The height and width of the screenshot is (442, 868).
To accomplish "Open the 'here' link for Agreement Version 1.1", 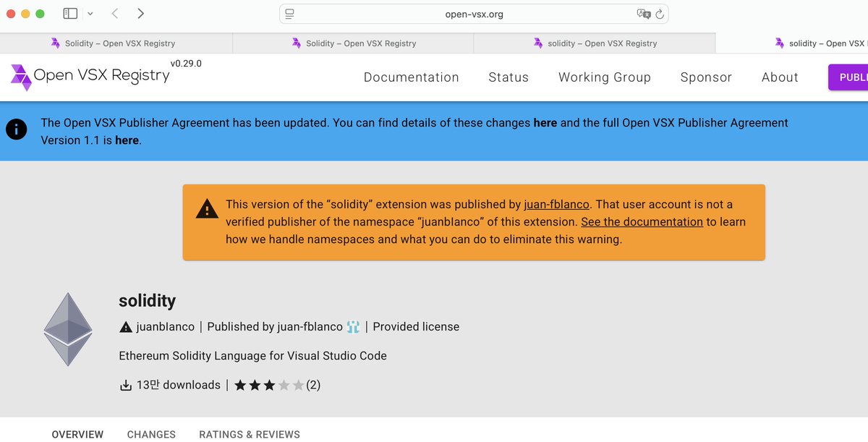I will tap(127, 140).
